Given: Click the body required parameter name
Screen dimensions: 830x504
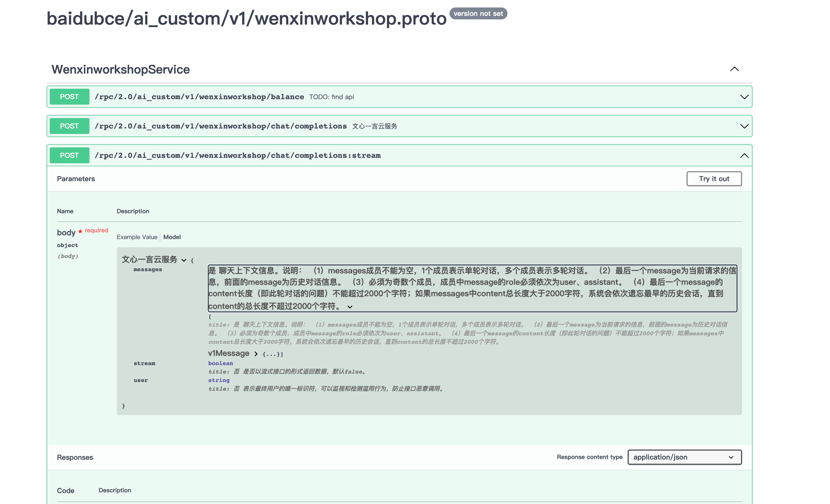Looking at the screenshot, I should [66, 233].
